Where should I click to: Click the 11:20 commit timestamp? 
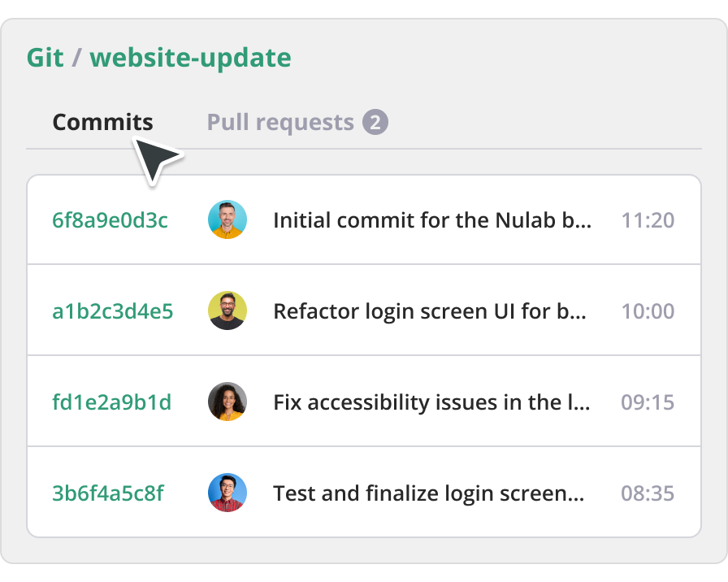click(x=648, y=220)
